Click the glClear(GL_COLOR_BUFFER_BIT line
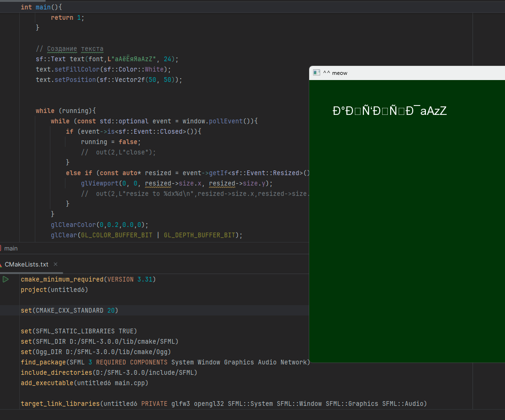Viewport: 505px width, 420px height. pyautogui.click(x=146, y=235)
